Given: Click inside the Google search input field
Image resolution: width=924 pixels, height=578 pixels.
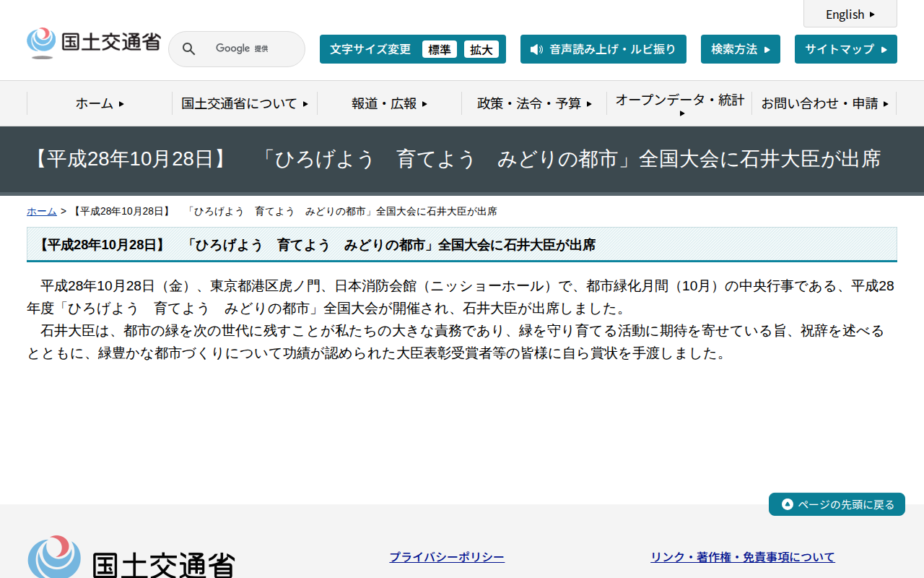Looking at the screenshot, I should pos(253,48).
